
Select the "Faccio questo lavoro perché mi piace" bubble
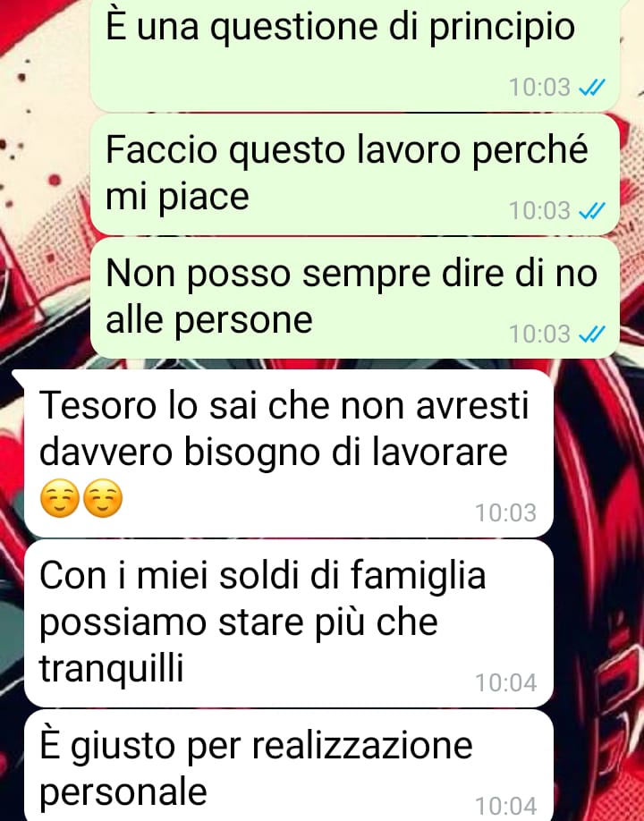pyautogui.click(x=354, y=174)
